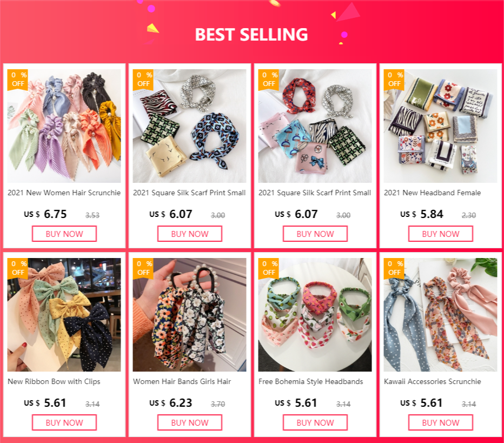
Task: Open the floral pearl hair bands image
Action: pyautogui.click(x=190, y=315)
